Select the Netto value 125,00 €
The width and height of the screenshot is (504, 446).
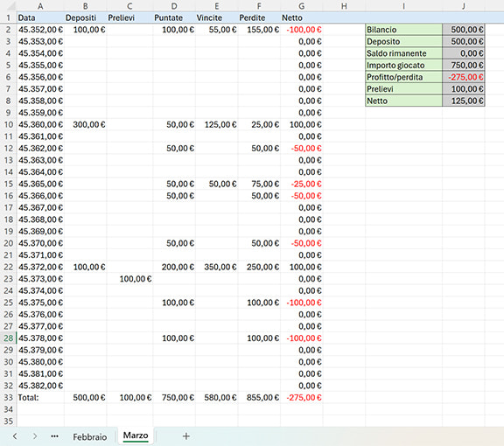464,101
